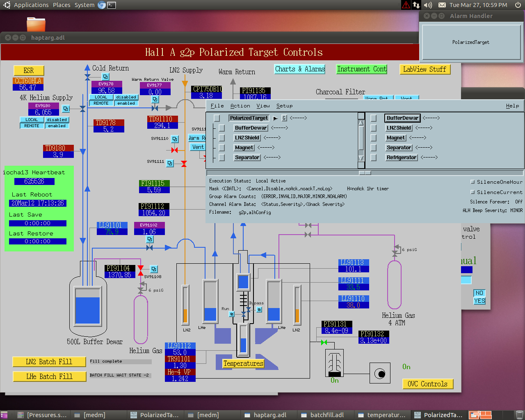Launch the web browser from top panel
This screenshot has width=525, height=420.
coord(102,5)
